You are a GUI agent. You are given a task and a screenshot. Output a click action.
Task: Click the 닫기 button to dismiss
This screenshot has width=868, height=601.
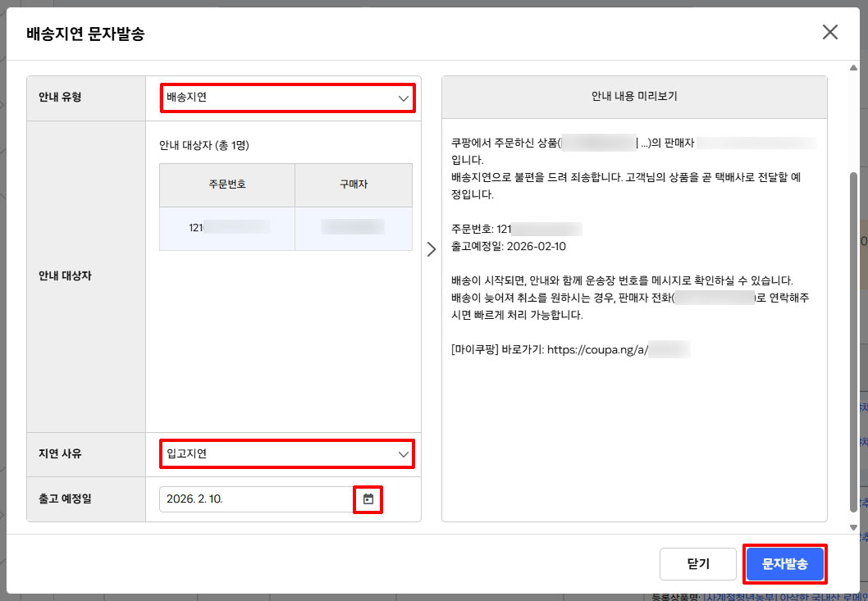click(x=698, y=563)
